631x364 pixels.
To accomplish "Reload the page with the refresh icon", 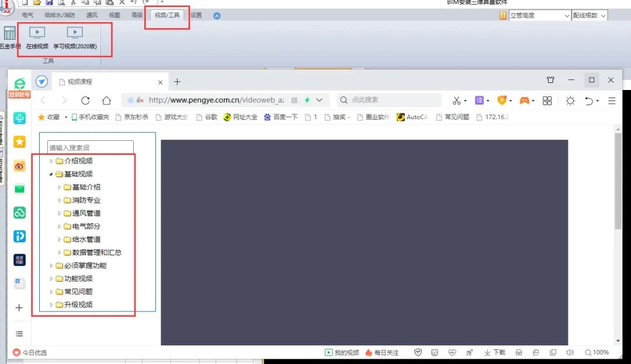I will 85,100.
